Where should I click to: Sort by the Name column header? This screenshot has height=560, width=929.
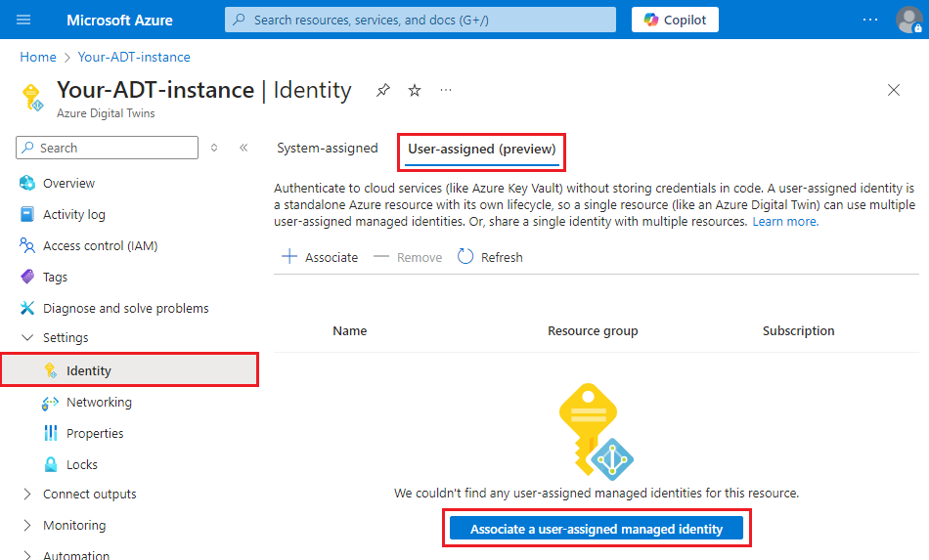tap(349, 331)
